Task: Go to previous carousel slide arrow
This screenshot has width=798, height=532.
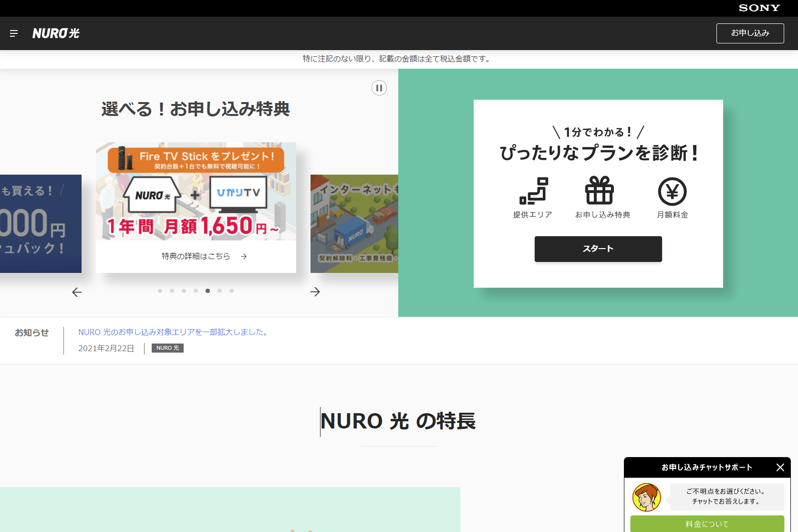Action: click(77, 292)
